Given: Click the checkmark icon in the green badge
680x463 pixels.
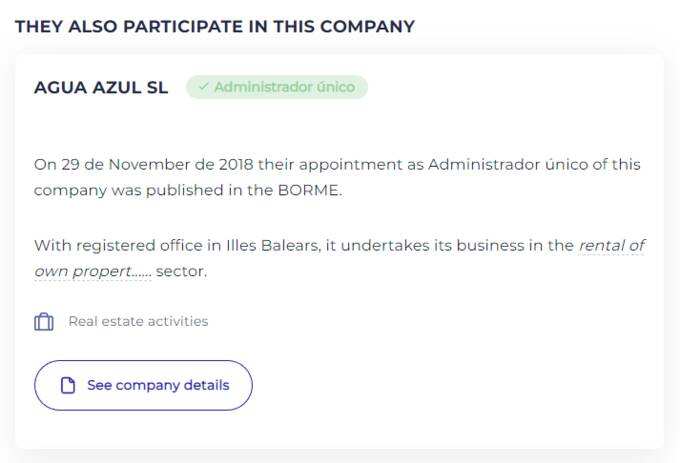Looking at the screenshot, I should point(203,87).
